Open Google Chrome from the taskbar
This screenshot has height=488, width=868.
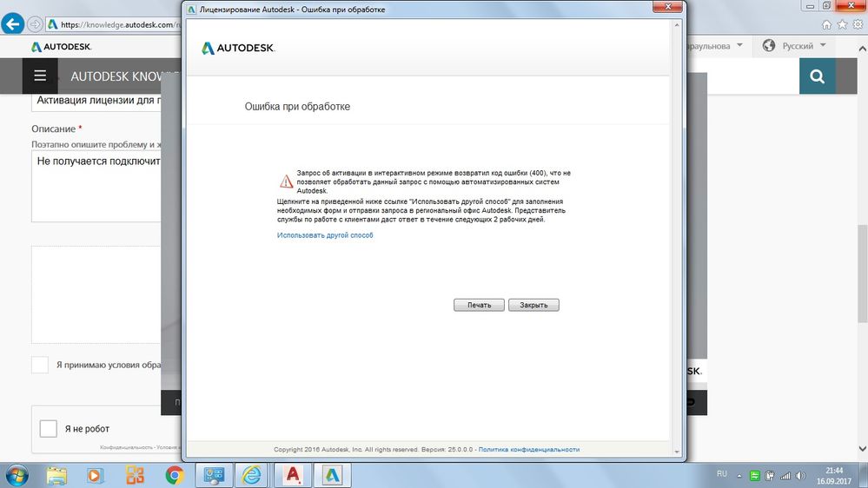click(175, 475)
